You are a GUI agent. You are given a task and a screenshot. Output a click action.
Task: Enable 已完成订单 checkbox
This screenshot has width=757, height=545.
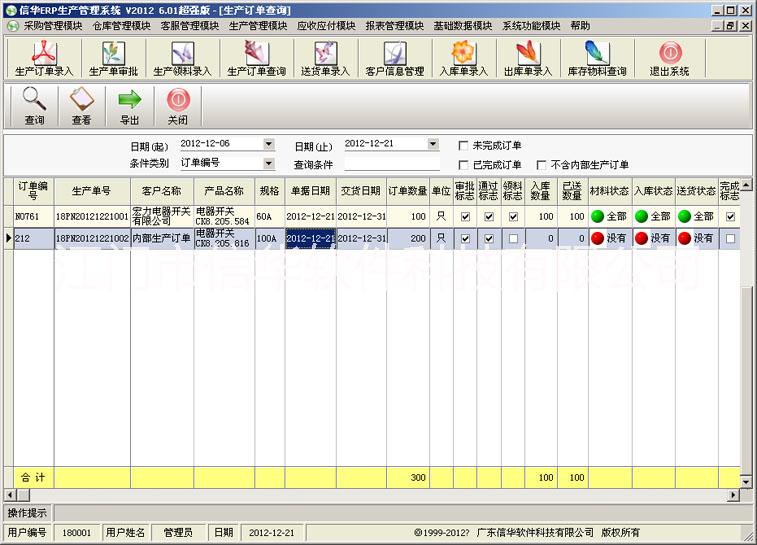(x=463, y=165)
